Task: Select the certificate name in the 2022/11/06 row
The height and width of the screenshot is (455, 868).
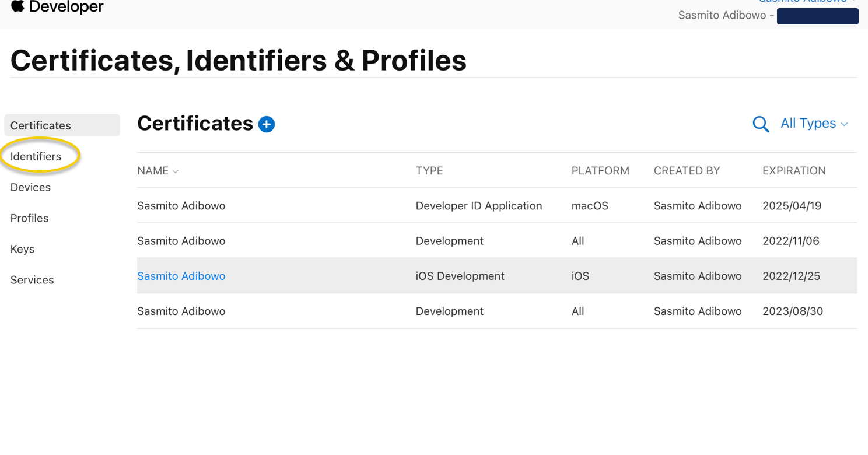Action: 181,241
